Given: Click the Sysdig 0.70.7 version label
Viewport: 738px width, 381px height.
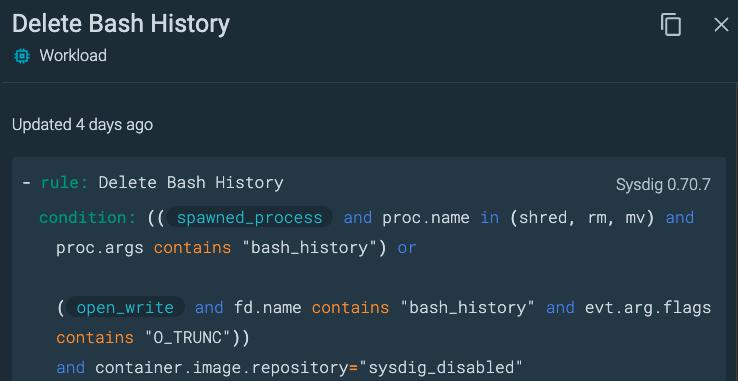Looking at the screenshot, I should (663, 185).
